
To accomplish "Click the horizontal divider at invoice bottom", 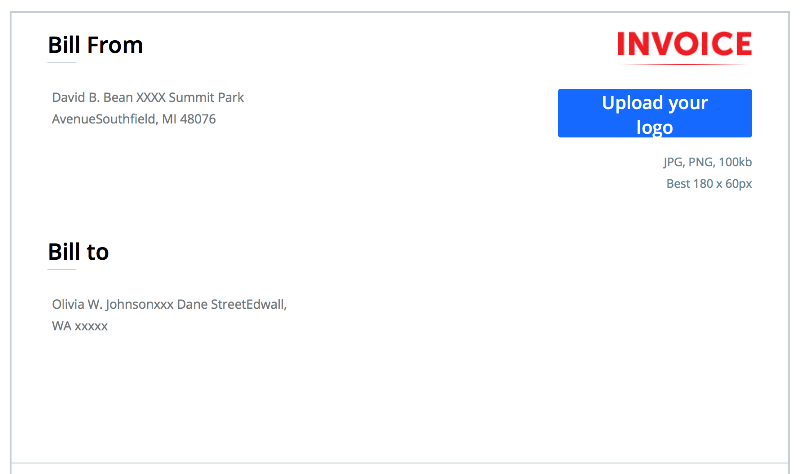I will click(x=400, y=463).
